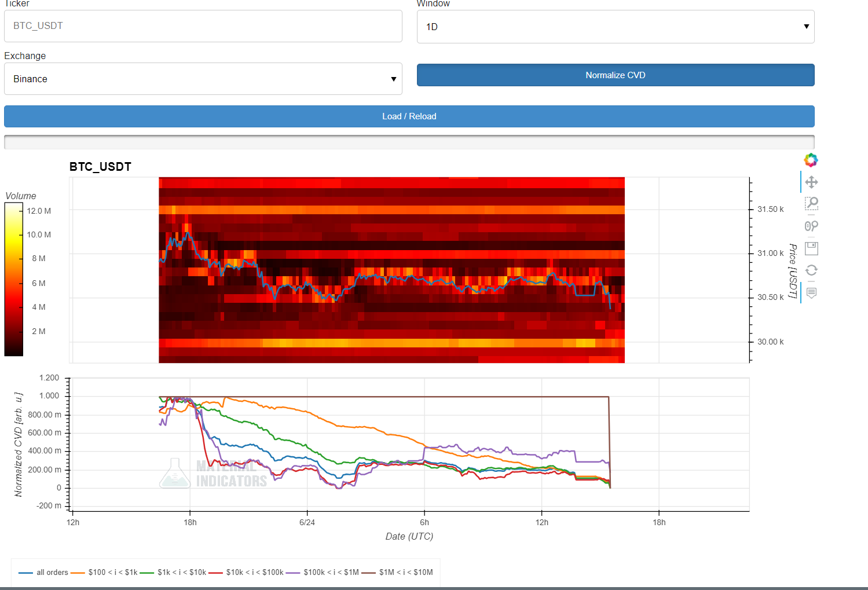Click the 2 M volume scale label
This screenshot has width=868, height=590.
(39, 331)
